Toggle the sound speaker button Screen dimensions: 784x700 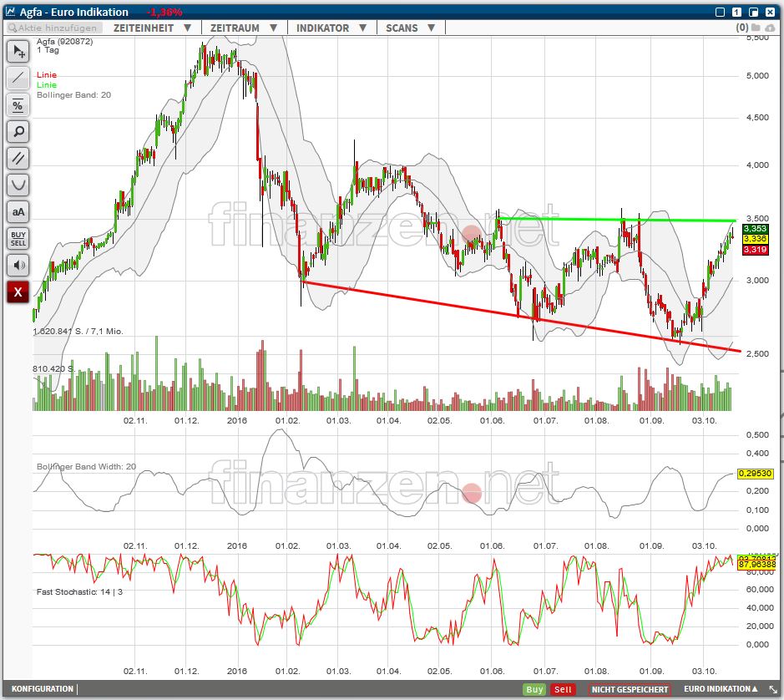click(18, 266)
